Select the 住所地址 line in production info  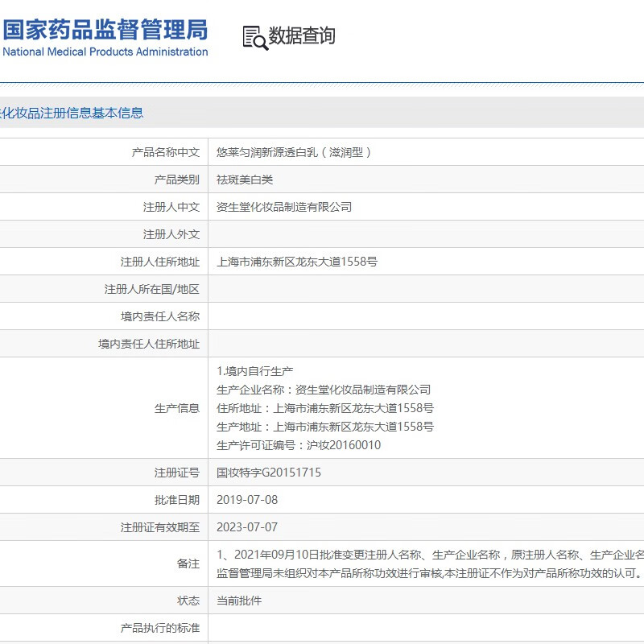tap(325, 408)
